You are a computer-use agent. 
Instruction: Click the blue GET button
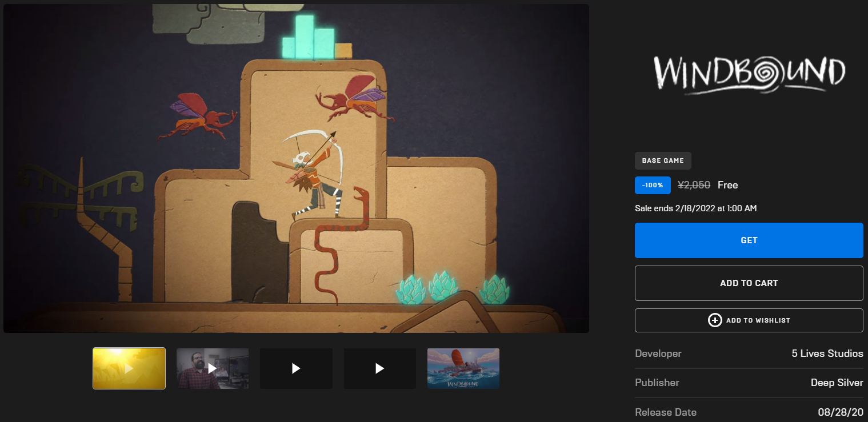[749, 240]
